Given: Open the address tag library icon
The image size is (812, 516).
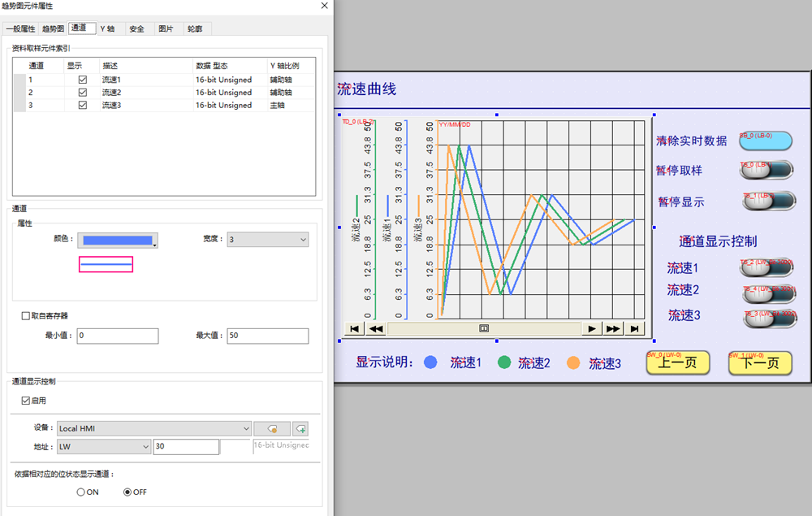Looking at the screenshot, I should 272,428.
